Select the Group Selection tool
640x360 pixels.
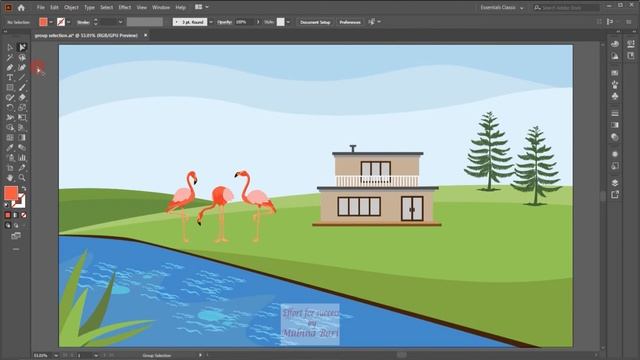click(22, 47)
